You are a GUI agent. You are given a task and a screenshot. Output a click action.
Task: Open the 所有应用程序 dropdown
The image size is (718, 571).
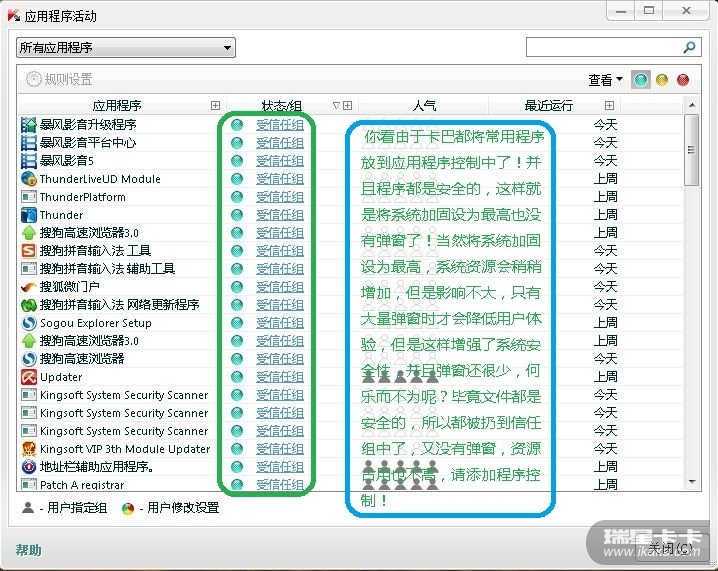(126, 48)
